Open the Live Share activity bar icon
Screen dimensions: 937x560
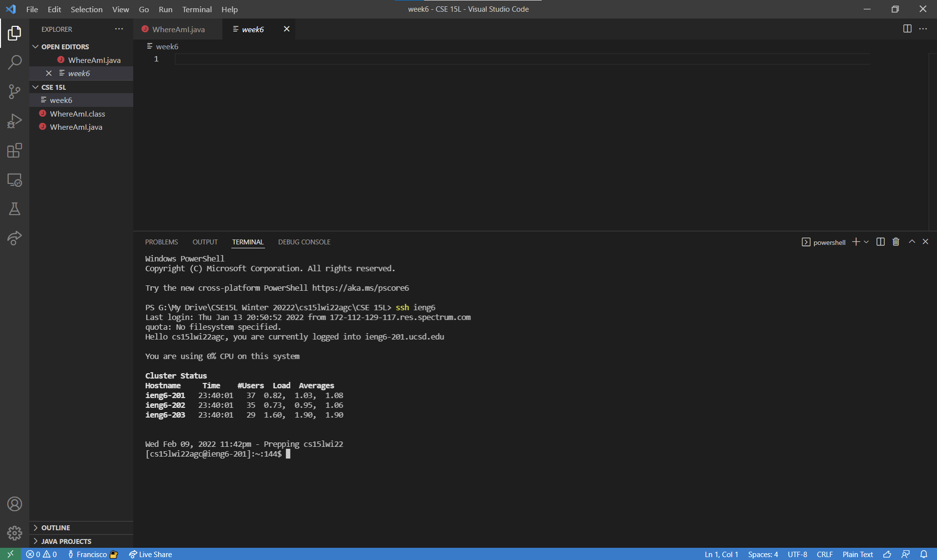15,239
